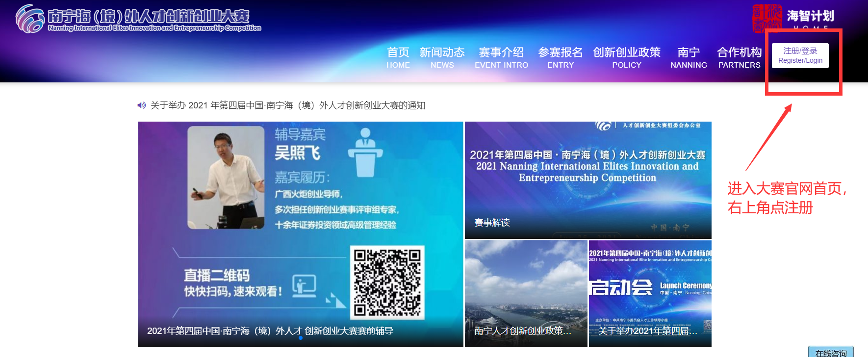Click the carousel indicator dot
The height and width of the screenshot is (357, 868).
(x=301, y=338)
